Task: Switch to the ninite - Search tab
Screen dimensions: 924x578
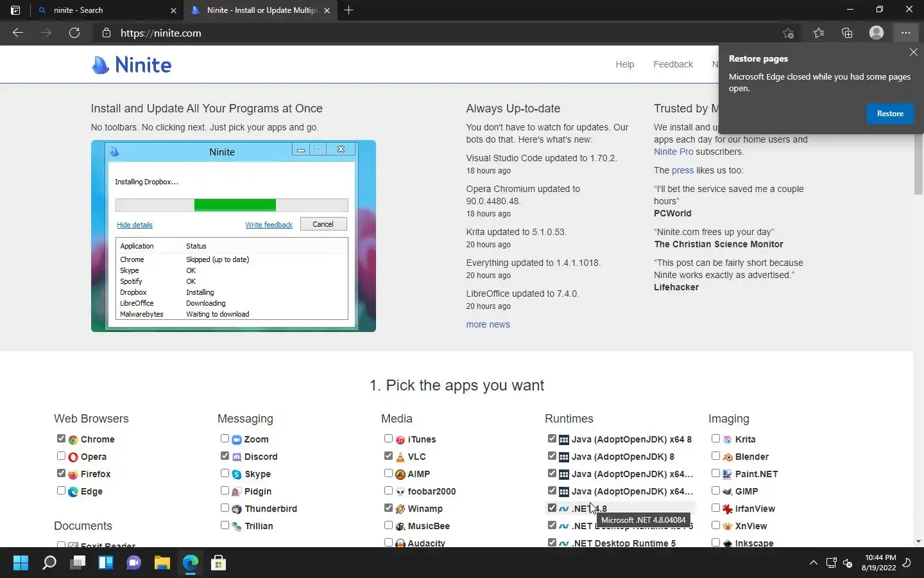Action: coord(107,10)
